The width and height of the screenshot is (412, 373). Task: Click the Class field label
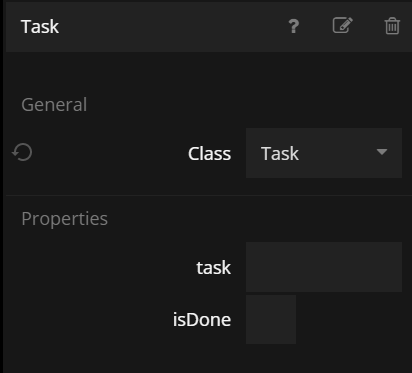pyautogui.click(x=209, y=154)
